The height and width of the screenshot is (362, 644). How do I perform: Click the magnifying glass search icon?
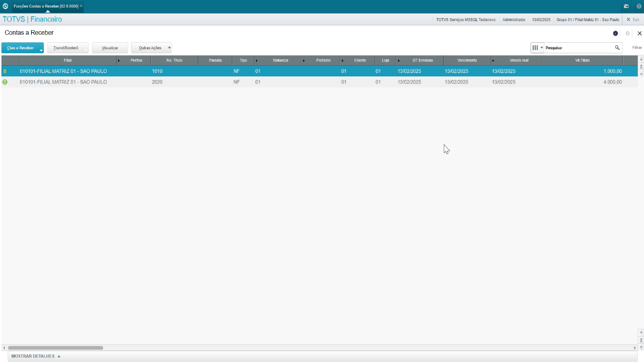[617, 48]
